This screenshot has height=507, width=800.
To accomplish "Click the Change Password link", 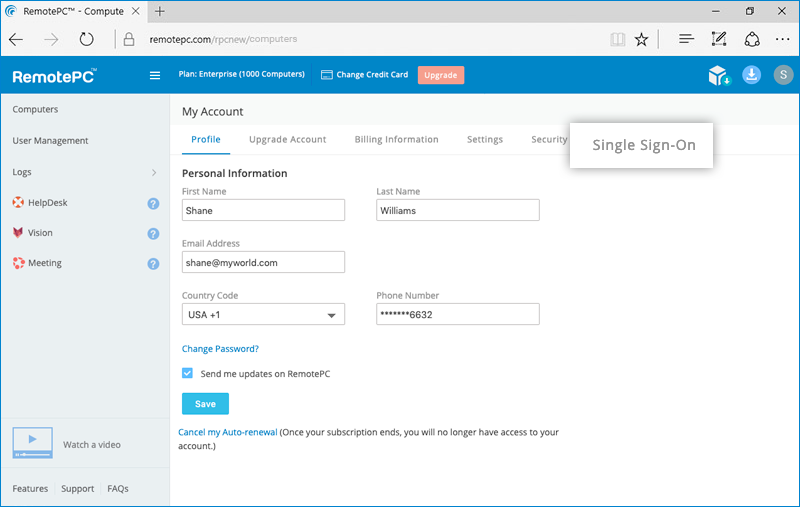I will click(x=220, y=349).
